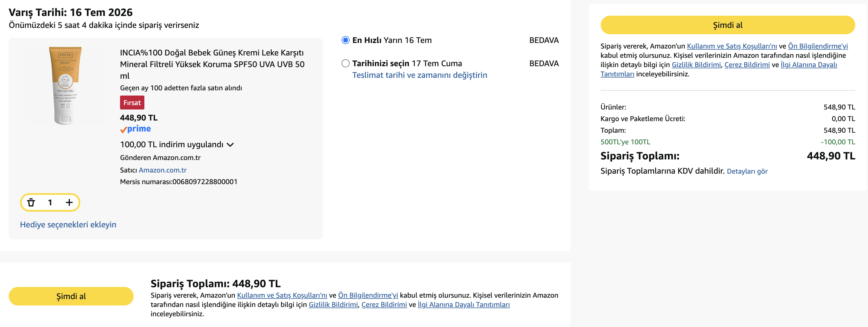Click the Fırsat deal badge
Image resolution: width=868 pixels, height=327 pixels.
coord(132,103)
